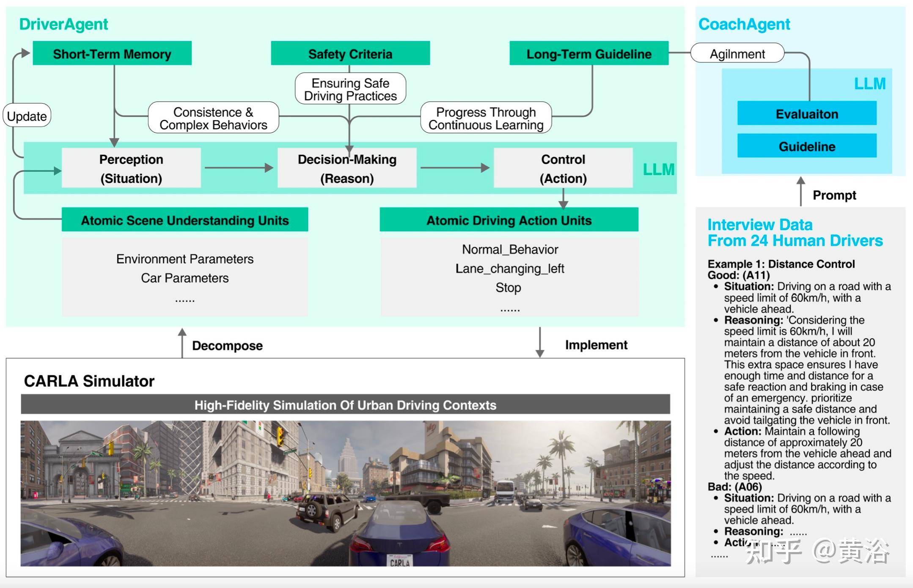This screenshot has width=913, height=588.
Task: Select the Perception (Situation) box
Action: coord(131,168)
